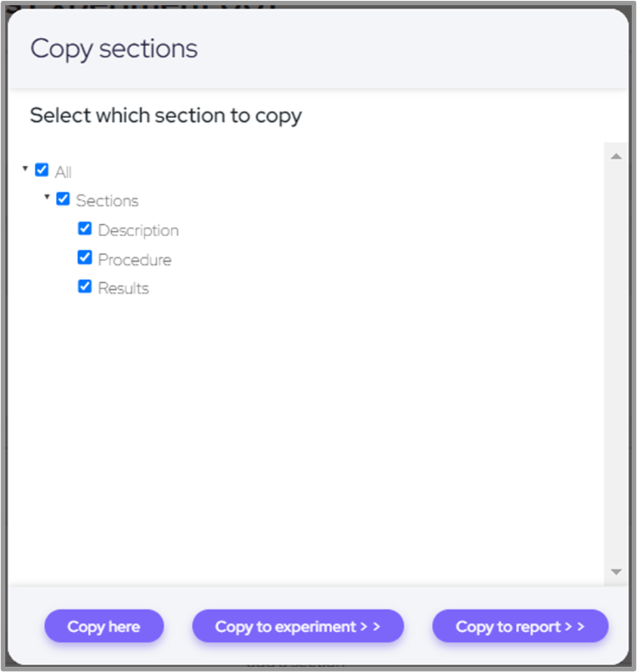The height and width of the screenshot is (672, 637).
Task: Uncheck the Description checkbox
Action: click(85, 229)
